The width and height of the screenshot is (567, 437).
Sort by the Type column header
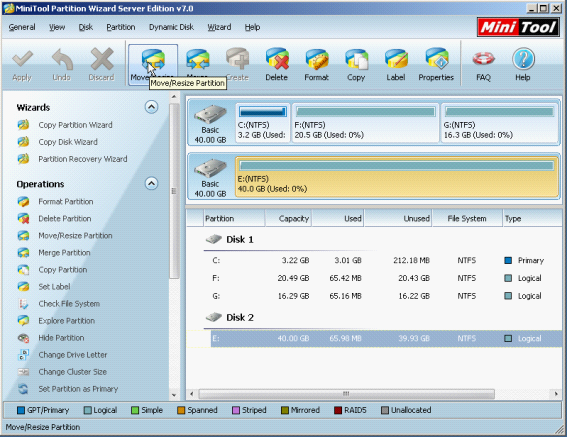click(x=532, y=218)
